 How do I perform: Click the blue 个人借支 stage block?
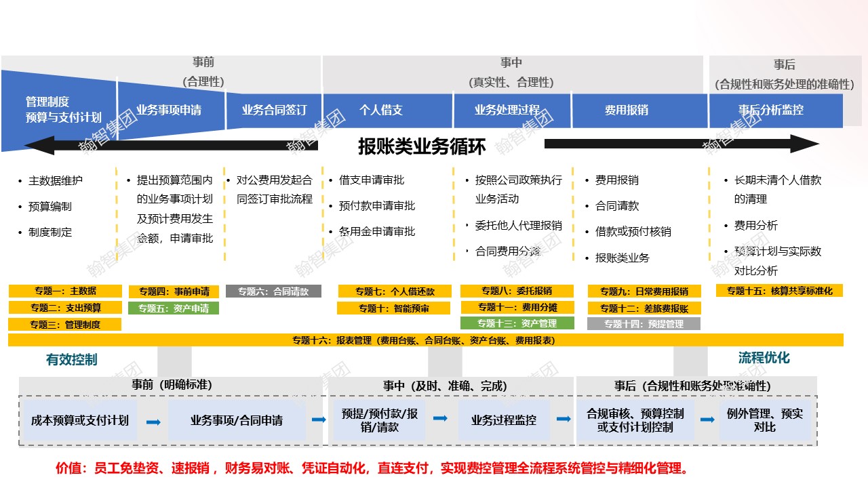[x=387, y=110]
